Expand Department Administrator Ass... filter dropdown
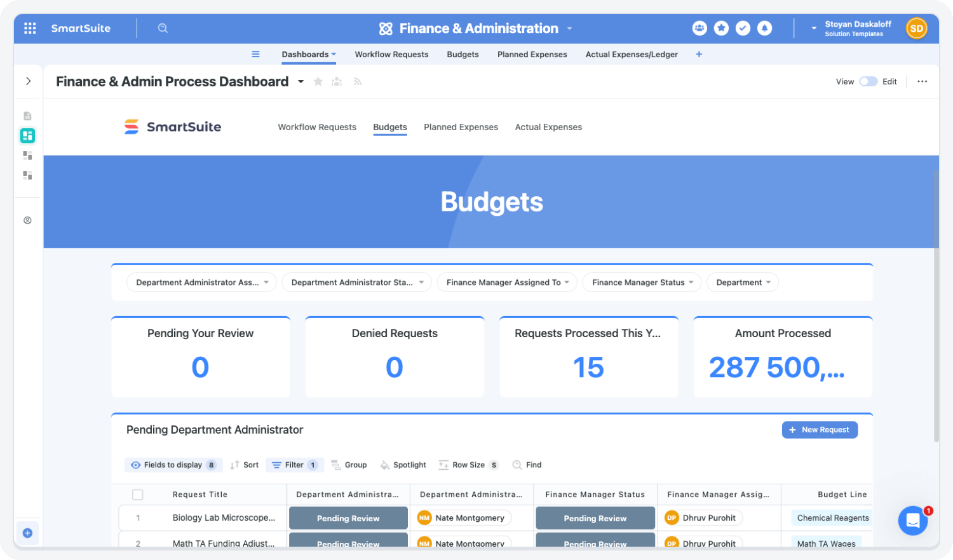The image size is (953, 560). 201,283
